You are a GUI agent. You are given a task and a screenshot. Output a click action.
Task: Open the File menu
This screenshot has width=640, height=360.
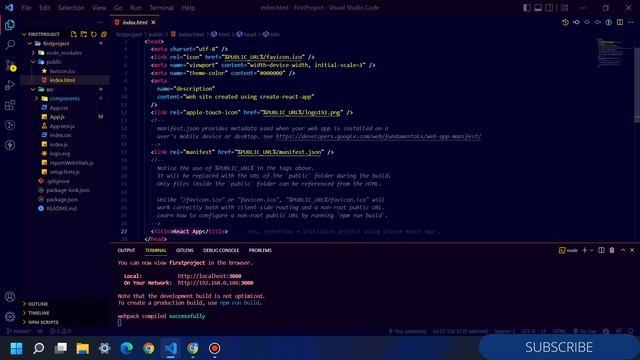tap(26, 8)
